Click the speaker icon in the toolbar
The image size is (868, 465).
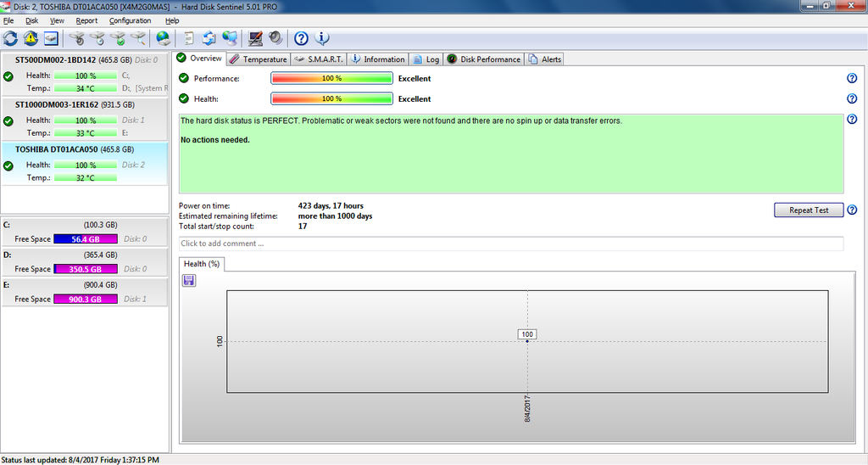click(x=275, y=38)
